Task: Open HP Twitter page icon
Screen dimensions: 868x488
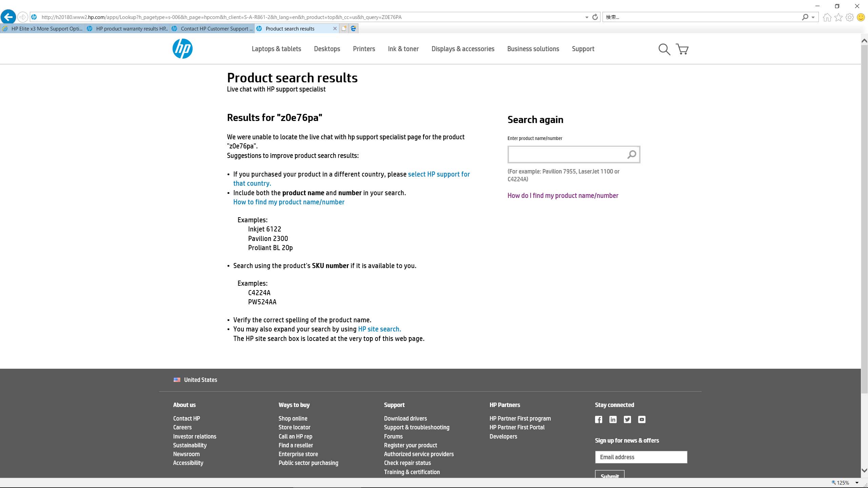Action: coord(627,420)
